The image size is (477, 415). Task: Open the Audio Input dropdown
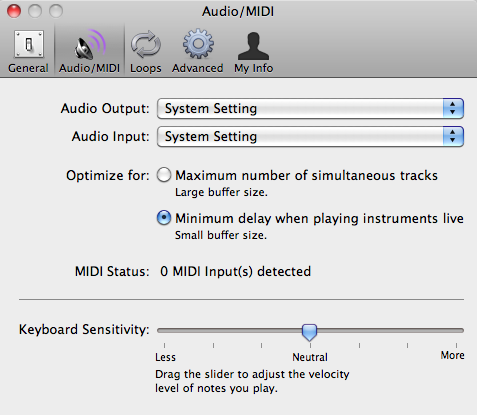tap(310, 136)
